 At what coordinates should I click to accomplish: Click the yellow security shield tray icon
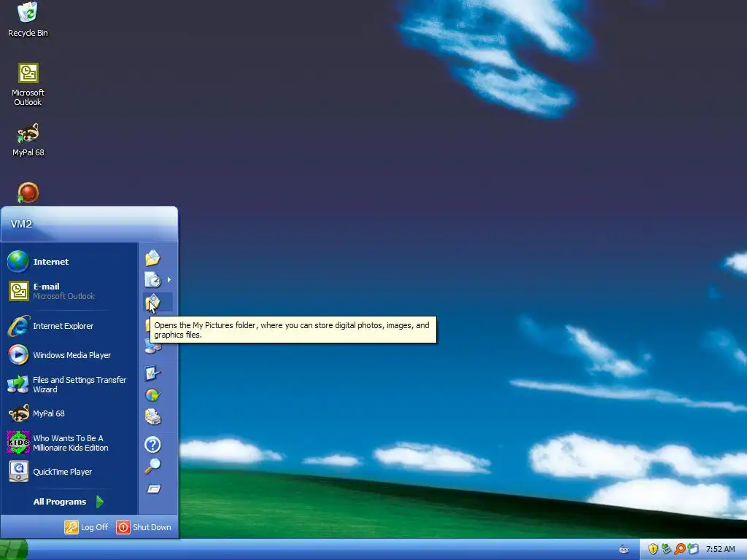(653, 549)
